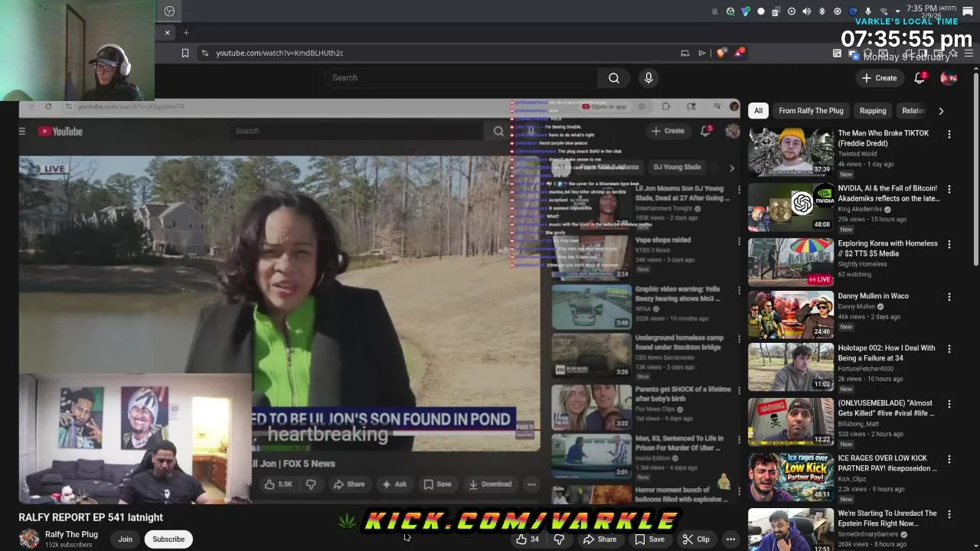Select the Rapping filter chip
This screenshot has width=980, height=551.
click(x=872, y=111)
